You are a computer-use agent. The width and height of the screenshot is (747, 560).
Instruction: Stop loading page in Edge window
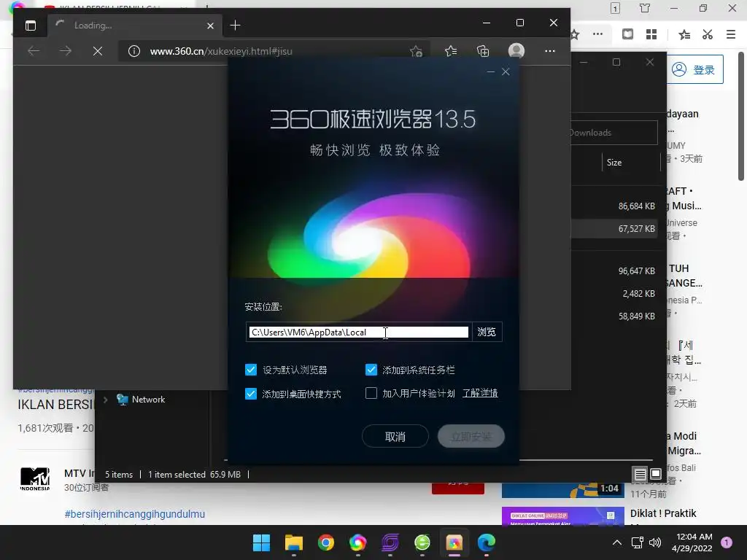98,51
